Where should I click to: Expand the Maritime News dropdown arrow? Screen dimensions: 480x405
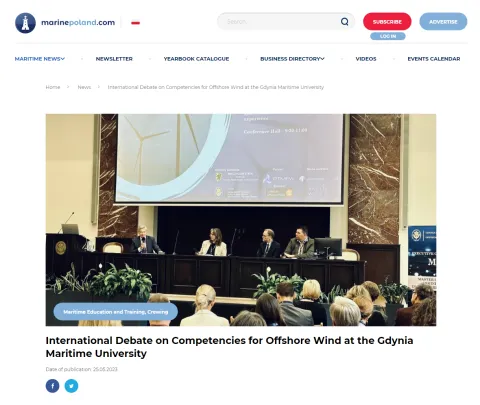63,59
